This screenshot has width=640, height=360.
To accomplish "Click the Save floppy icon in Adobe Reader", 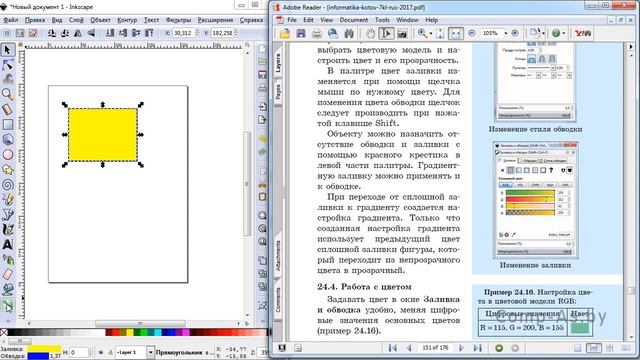I will point(301,33).
